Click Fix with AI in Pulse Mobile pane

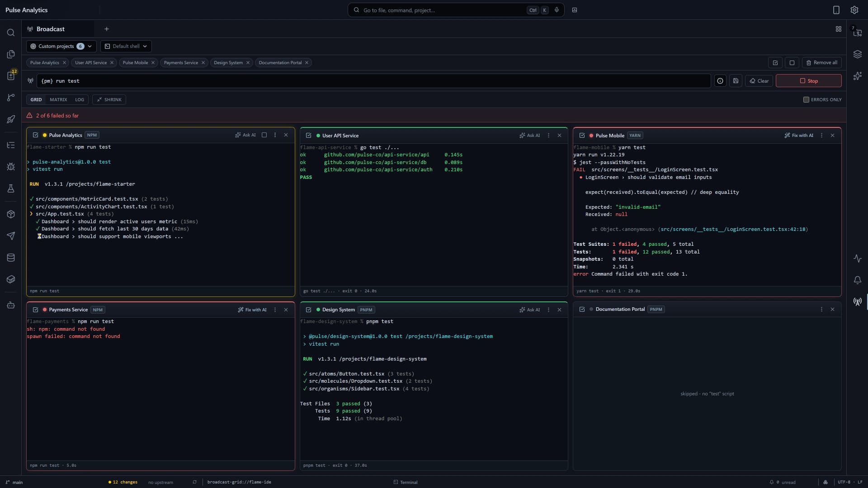click(x=798, y=136)
